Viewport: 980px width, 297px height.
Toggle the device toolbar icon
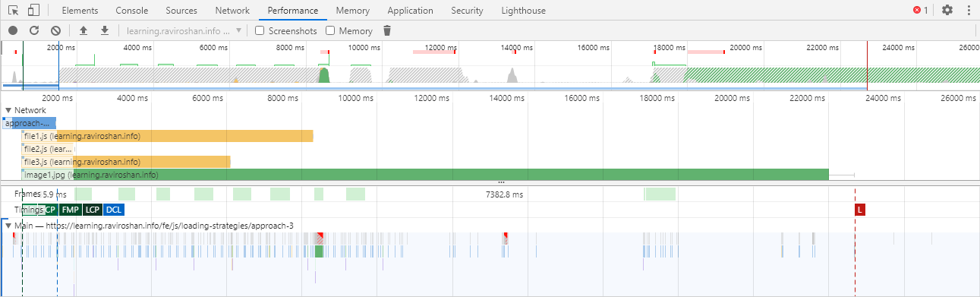(x=33, y=11)
